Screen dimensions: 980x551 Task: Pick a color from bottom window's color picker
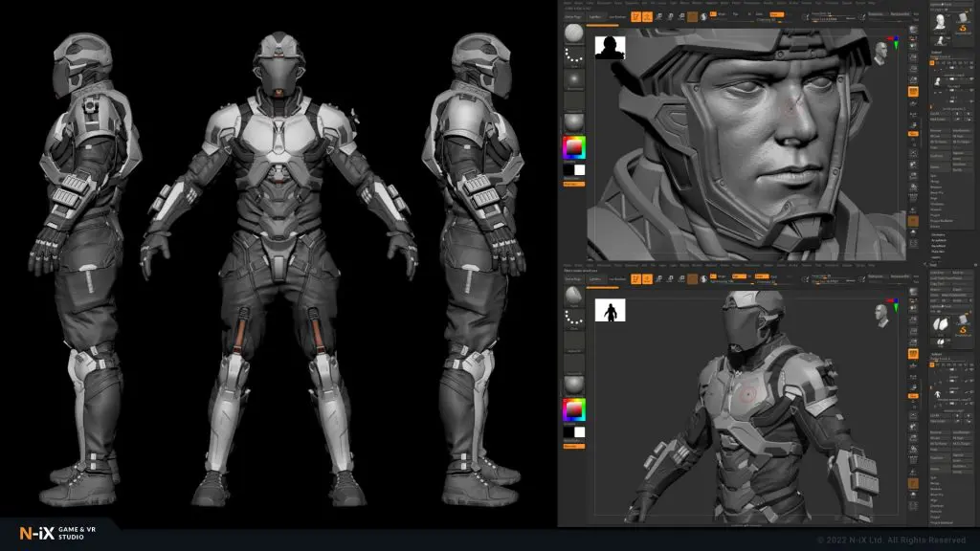[574, 409]
